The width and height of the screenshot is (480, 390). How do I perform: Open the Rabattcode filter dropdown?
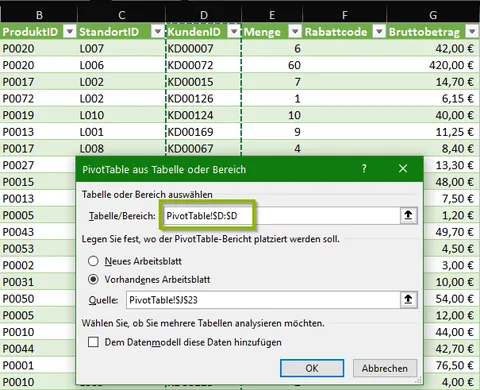[x=379, y=32]
